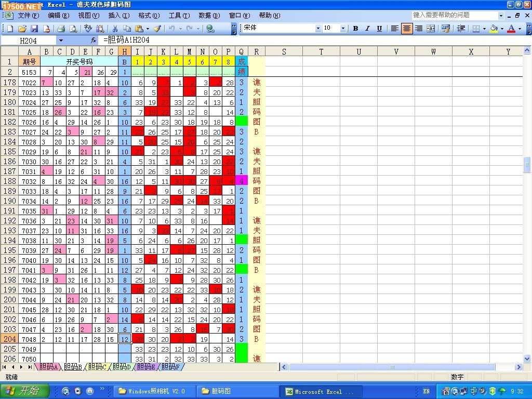Paste from the clipboard icon
The image size is (532, 399).
[x=139, y=29]
